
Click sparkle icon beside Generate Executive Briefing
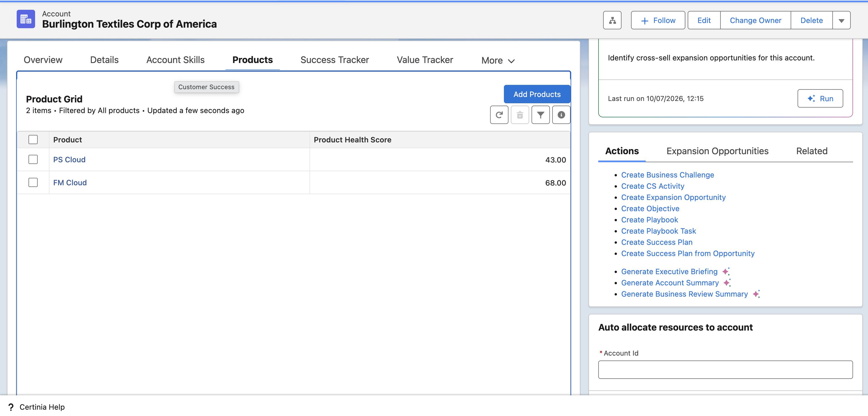pyautogui.click(x=726, y=271)
